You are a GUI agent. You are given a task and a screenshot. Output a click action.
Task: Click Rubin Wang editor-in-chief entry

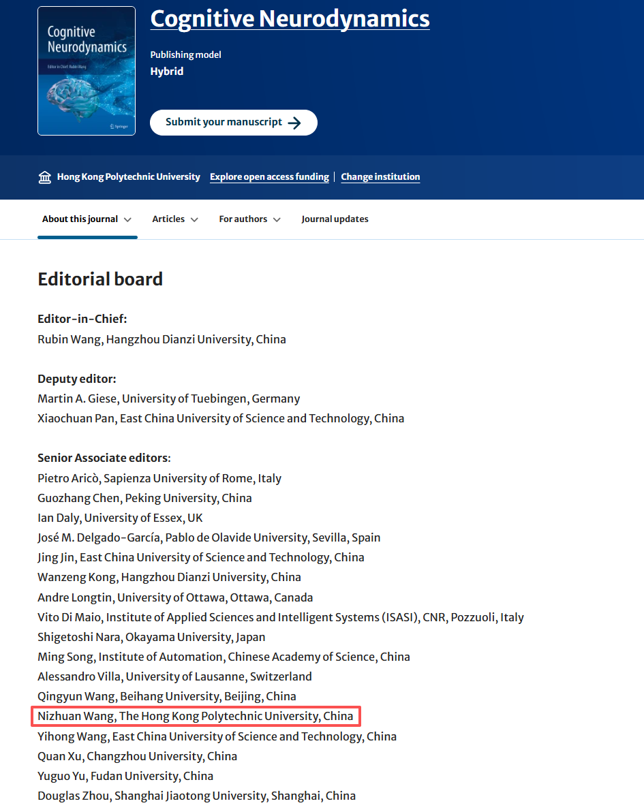tap(162, 339)
